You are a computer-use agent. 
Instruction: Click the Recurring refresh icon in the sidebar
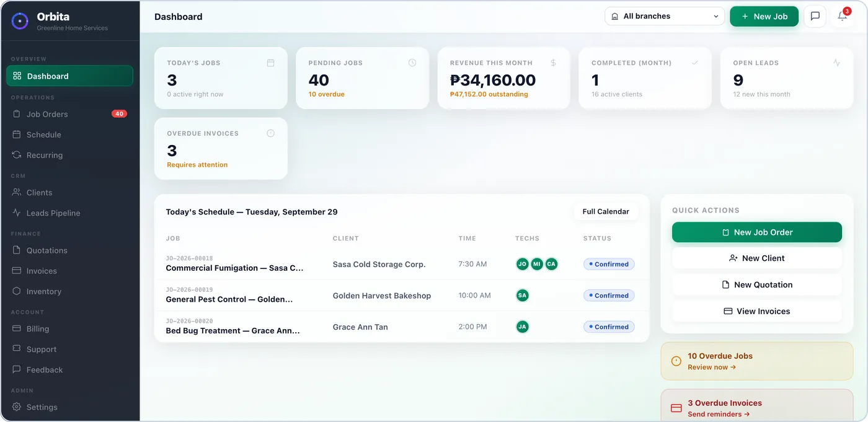[17, 155]
